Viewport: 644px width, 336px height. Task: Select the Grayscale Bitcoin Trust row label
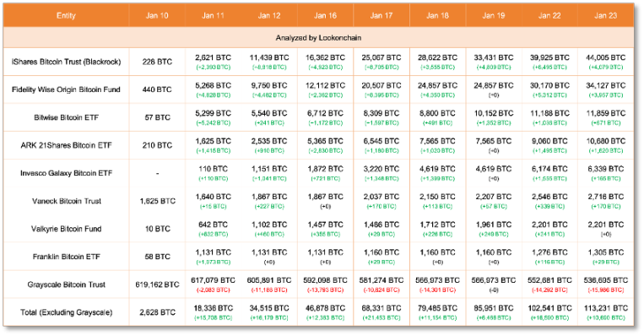(66, 285)
